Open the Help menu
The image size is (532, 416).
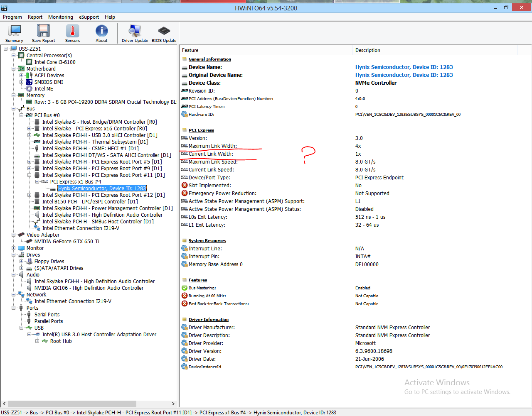110,17
